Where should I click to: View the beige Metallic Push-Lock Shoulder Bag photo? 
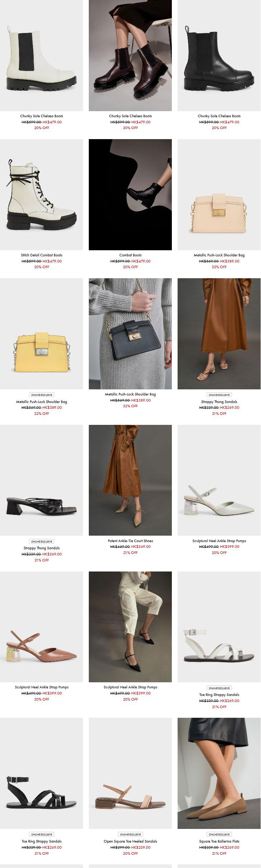coord(219,194)
